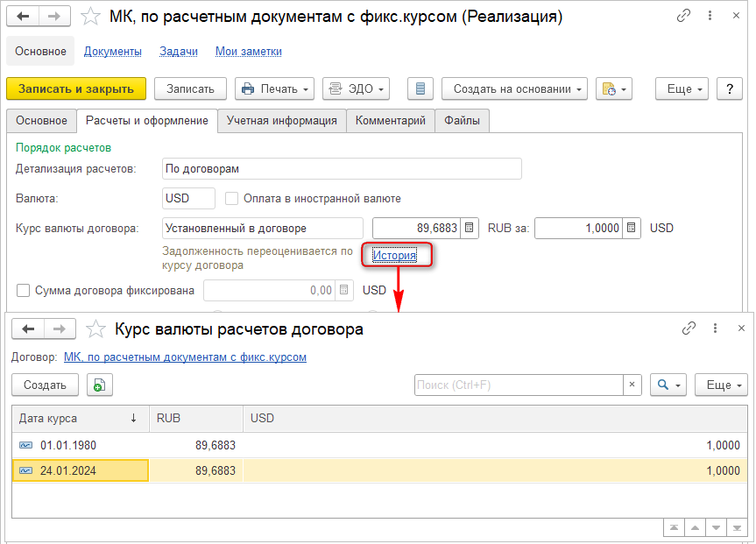Open 'Документы' navigation link

tap(113, 51)
